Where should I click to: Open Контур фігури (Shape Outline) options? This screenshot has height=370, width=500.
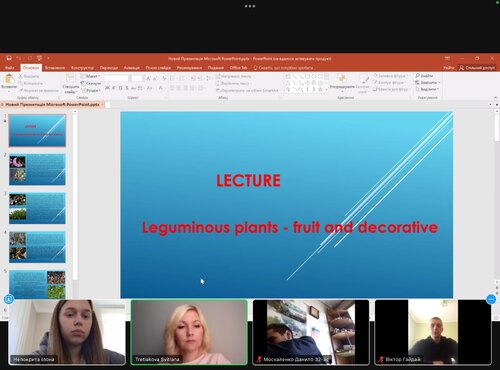(x=389, y=83)
